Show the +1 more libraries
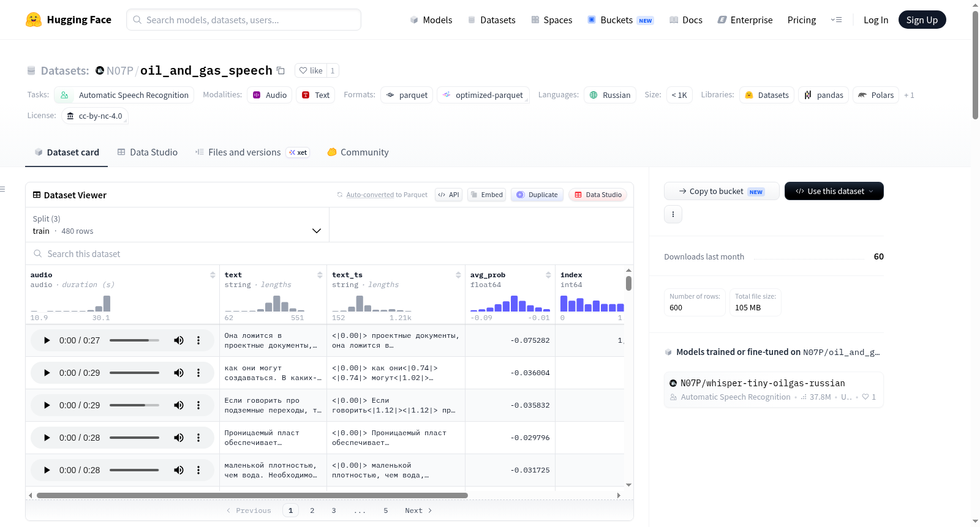Viewport: 980px width, 527px height. pyautogui.click(x=909, y=95)
